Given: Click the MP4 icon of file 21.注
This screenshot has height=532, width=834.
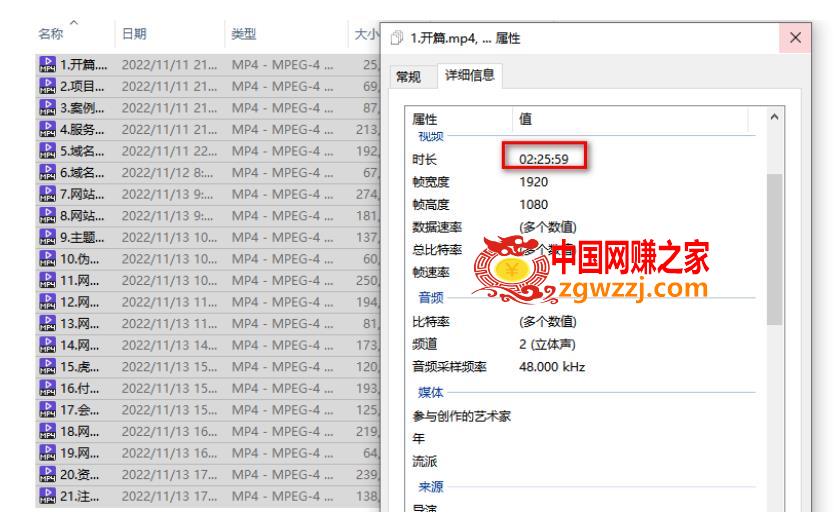Looking at the screenshot, I should (x=47, y=496).
